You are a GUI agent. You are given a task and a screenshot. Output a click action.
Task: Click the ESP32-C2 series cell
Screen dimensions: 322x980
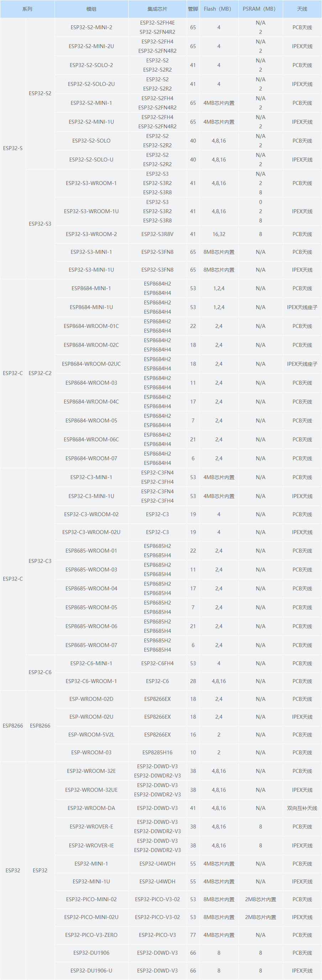[40, 373]
